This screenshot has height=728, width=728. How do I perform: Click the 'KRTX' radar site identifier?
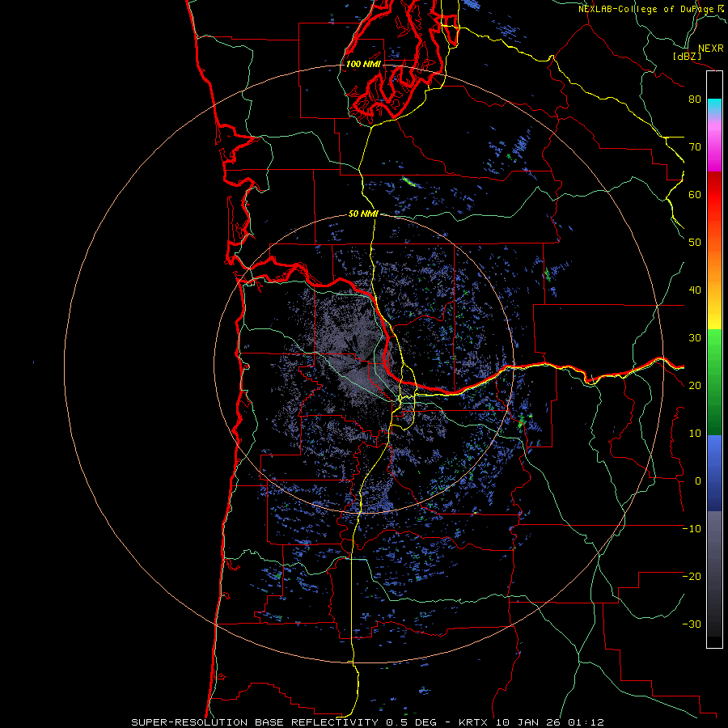(x=475, y=722)
